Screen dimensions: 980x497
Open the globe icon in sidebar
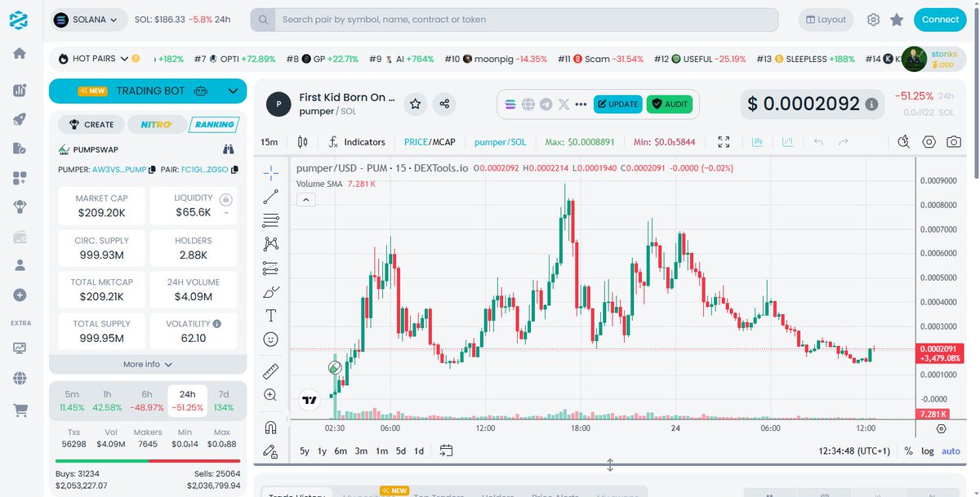tap(20, 379)
